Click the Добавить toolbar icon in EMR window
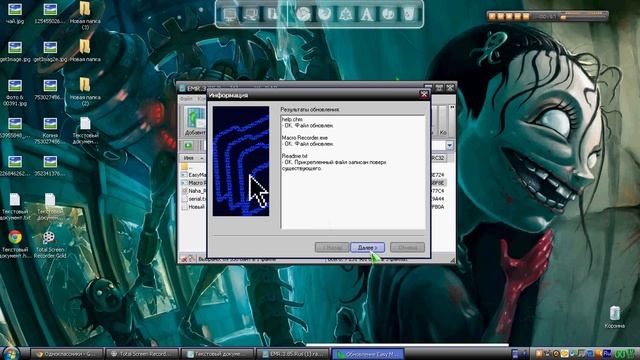Image resolution: width=640 pixels, height=360 pixels. [195, 120]
